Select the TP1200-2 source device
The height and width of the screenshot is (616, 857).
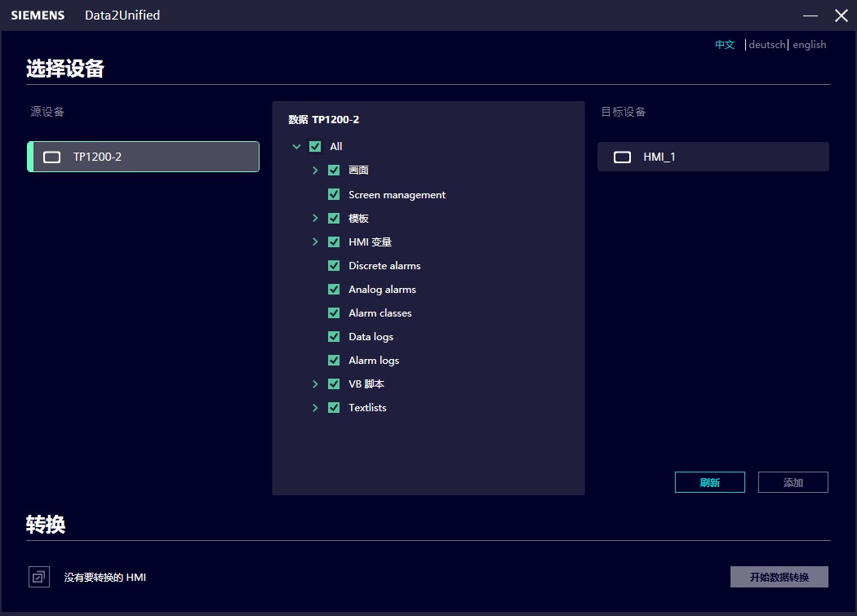coord(143,157)
